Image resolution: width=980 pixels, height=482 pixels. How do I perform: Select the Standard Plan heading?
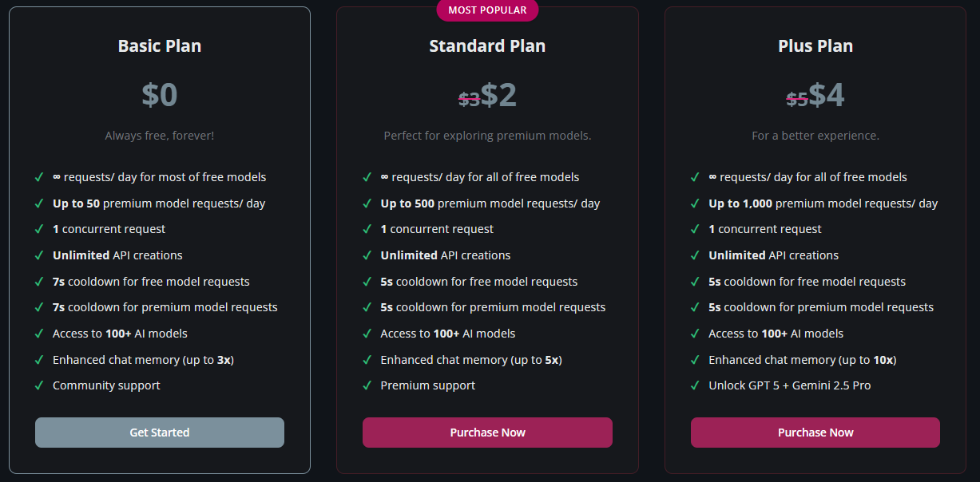click(x=487, y=46)
